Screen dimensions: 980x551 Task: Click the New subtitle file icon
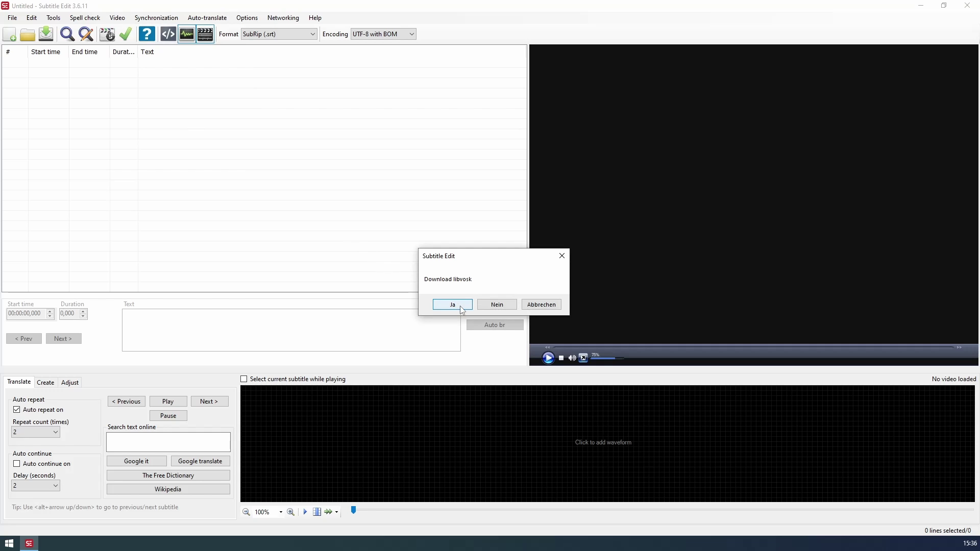pos(10,34)
